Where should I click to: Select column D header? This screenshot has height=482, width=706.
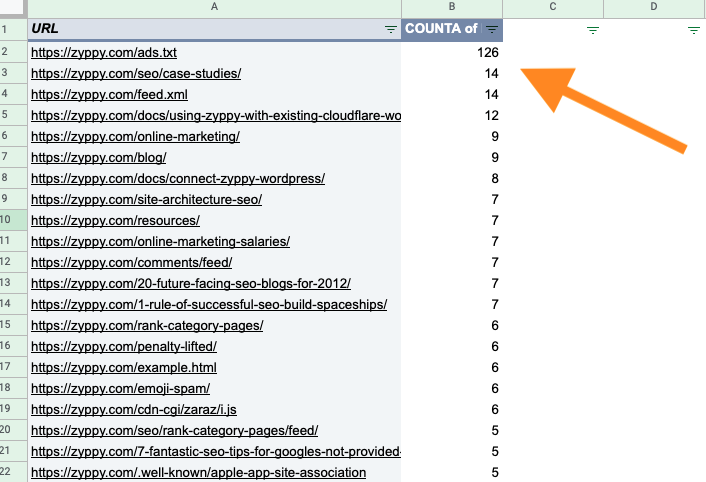tap(654, 7)
